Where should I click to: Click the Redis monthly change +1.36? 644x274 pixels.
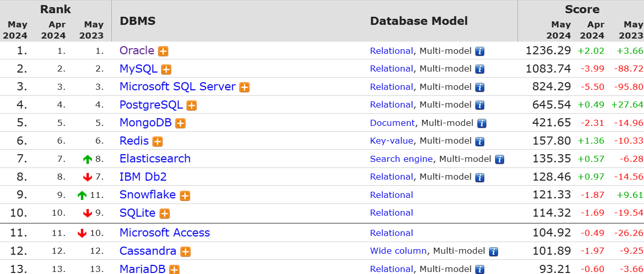tap(591, 141)
